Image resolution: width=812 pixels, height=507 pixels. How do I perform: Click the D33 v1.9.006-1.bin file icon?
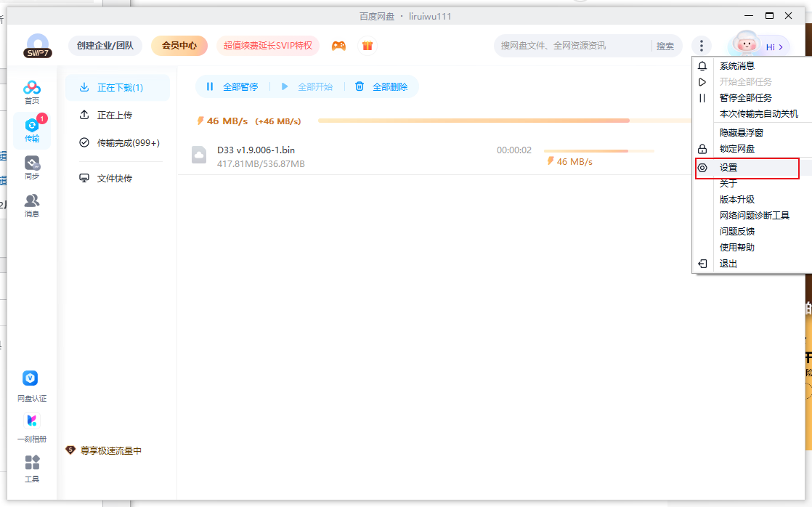click(199, 155)
